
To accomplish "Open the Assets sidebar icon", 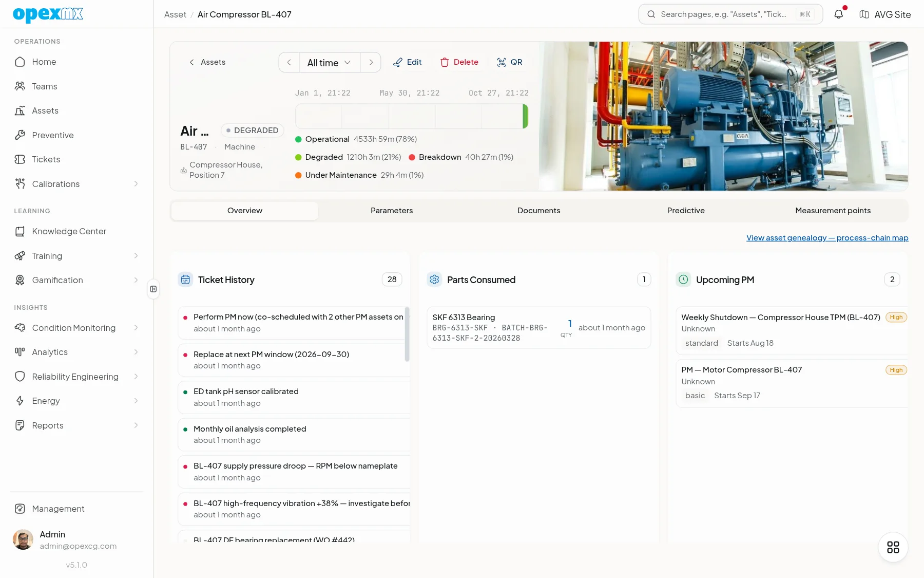I will (x=20, y=110).
